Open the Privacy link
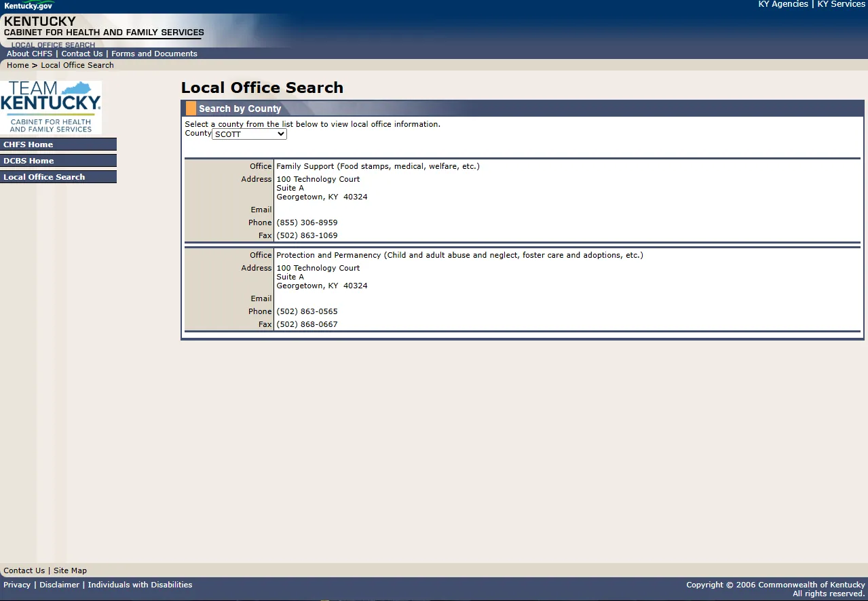The height and width of the screenshot is (601, 868). (17, 585)
